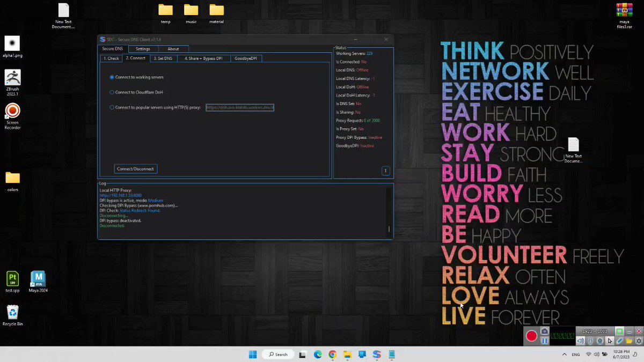Click the Is Connected: No status

[352, 62]
